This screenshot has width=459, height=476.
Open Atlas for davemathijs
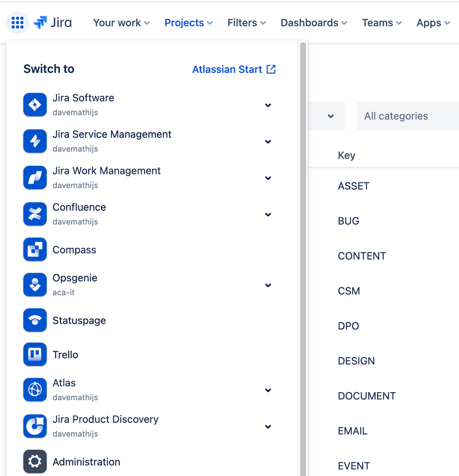coord(64,383)
